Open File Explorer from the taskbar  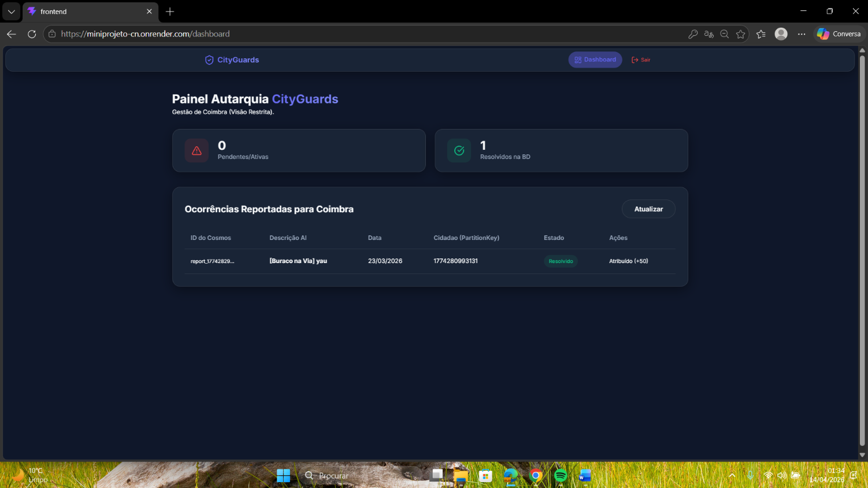(461, 475)
